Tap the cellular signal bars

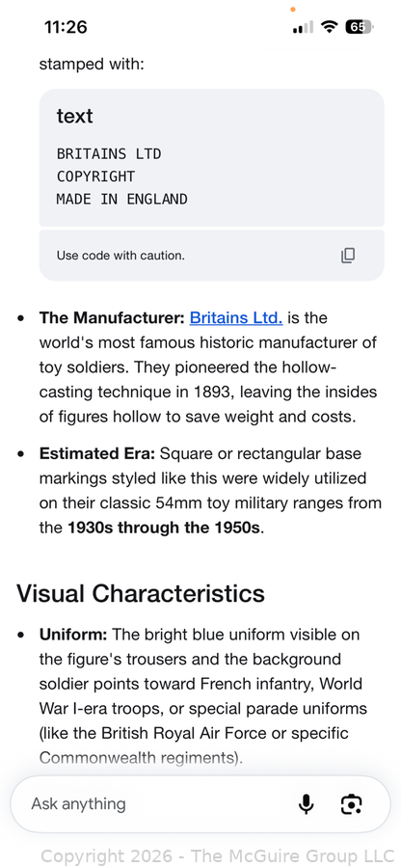[x=303, y=27]
